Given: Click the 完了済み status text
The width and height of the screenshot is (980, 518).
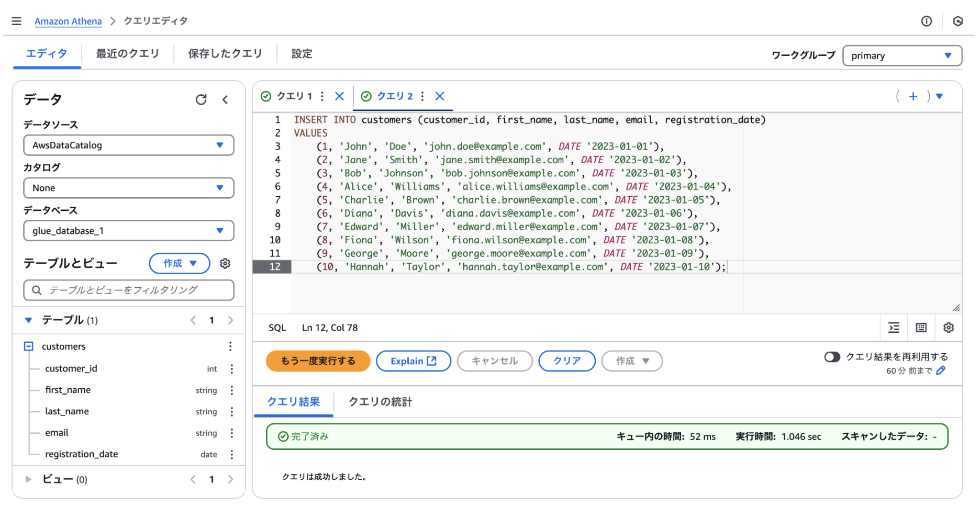Looking at the screenshot, I should (310, 436).
